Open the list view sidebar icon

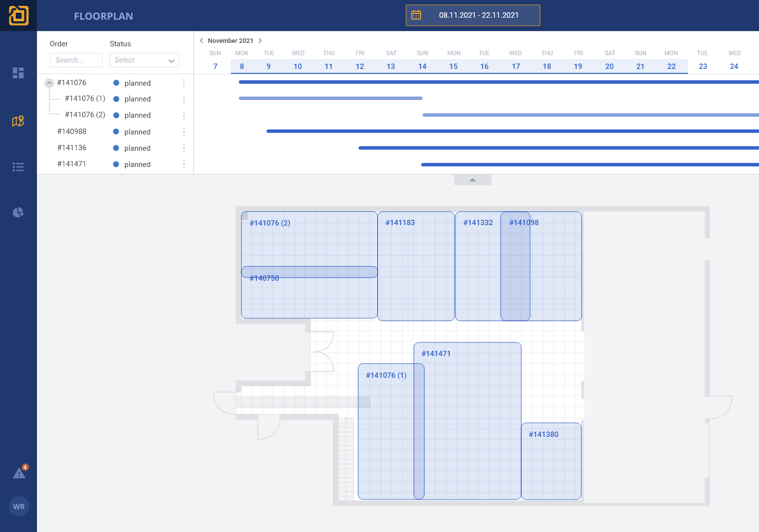coord(18,167)
